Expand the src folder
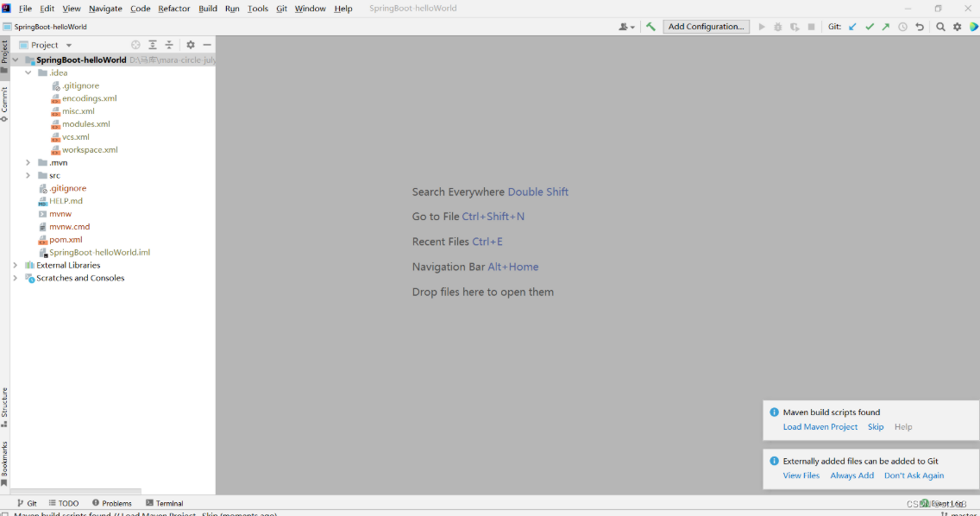980x516 pixels. click(x=28, y=175)
